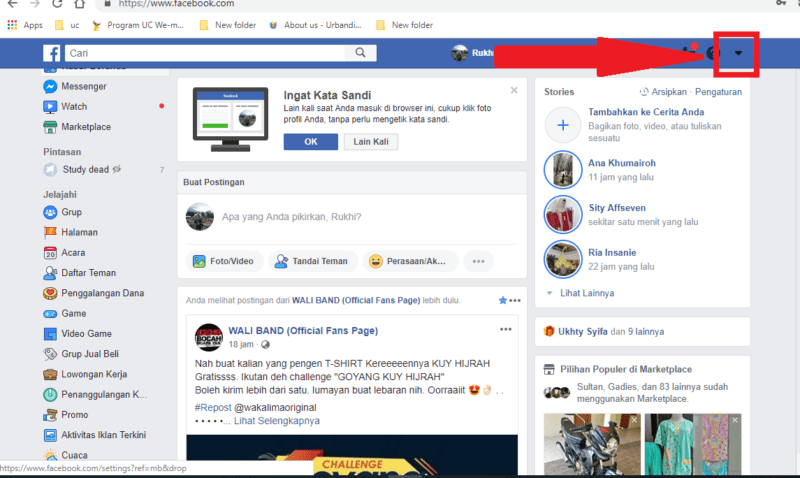Click the browser reload icon
The height and width of the screenshot is (478, 800).
pos(57,4)
